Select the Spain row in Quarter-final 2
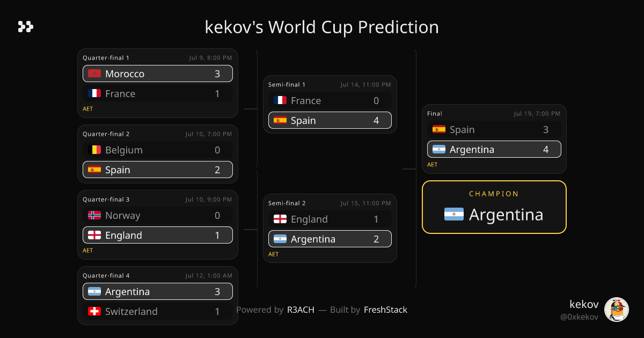644x338 pixels. click(158, 170)
